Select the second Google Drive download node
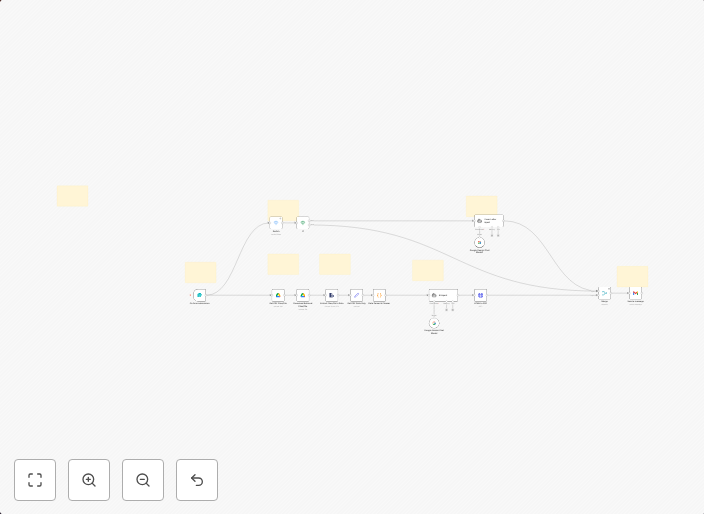 click(302, 295)
